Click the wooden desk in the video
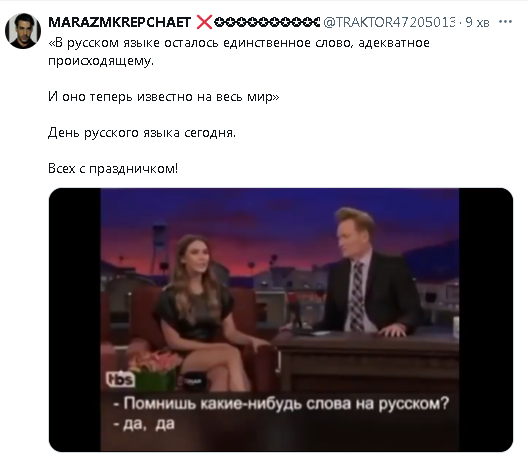This screenshot has width=528, height=460. [x=367, y=362]
